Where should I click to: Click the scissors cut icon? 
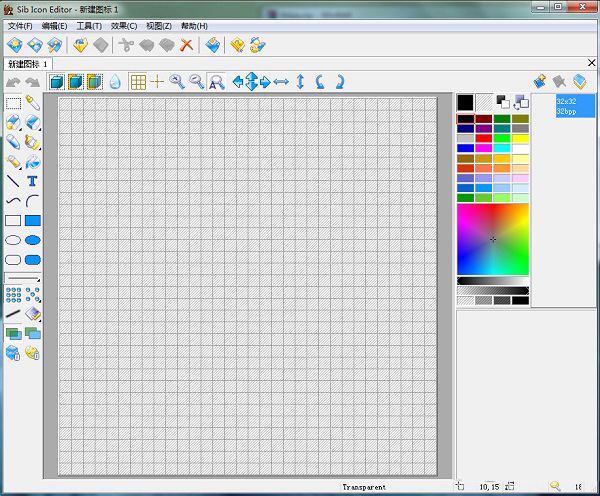[x=126, y=45]
